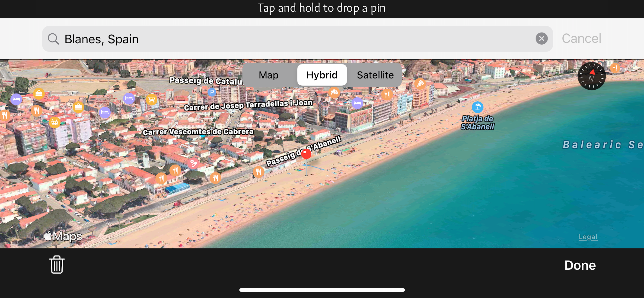Switch to Satellite view
The width and height of the screenshot is (644, 298).
click(375, 75)
